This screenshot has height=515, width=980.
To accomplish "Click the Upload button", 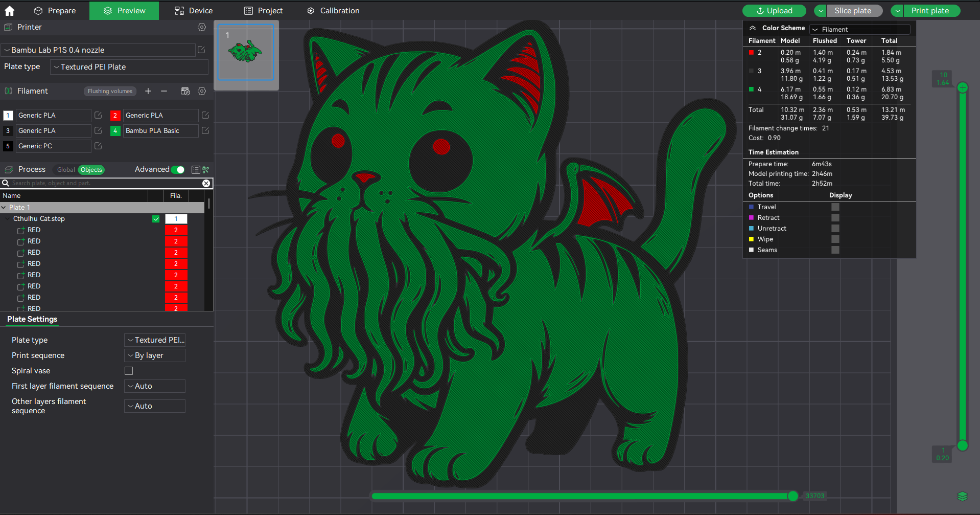I will coord(774,11).
